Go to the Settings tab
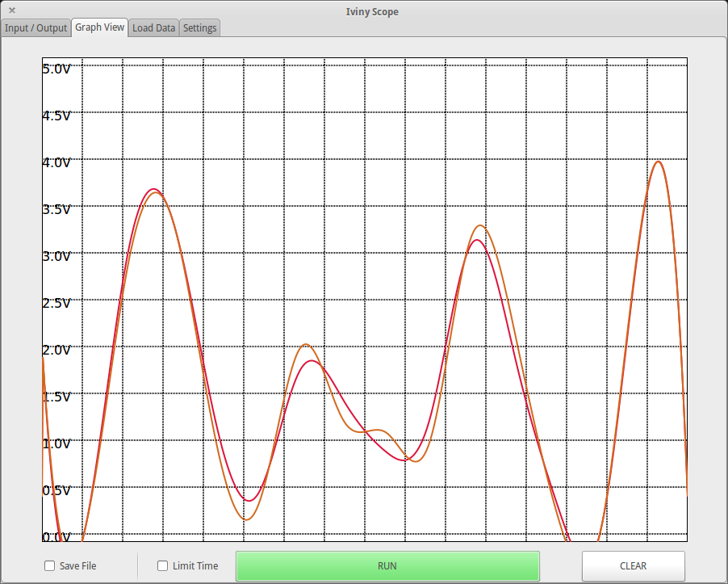Image resolution: width=728 pixels, height=584 pixels. 199,28
